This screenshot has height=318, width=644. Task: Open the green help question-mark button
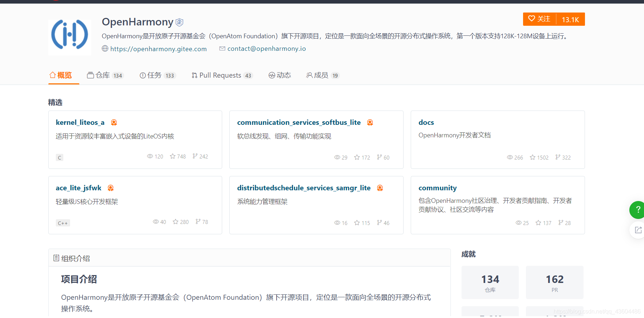point(637,210)
